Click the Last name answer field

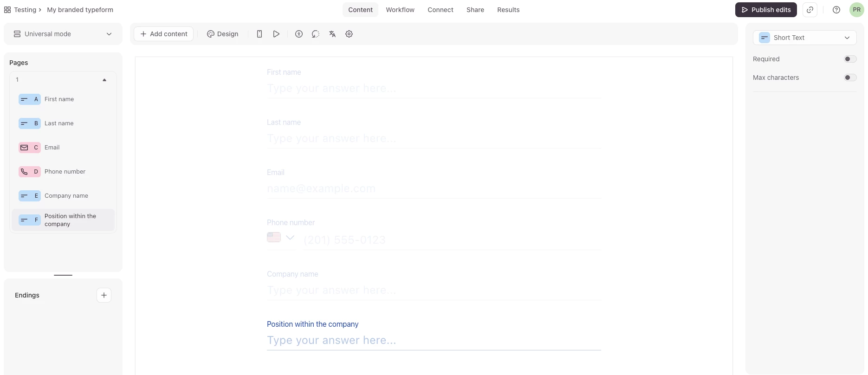coord(434,139)
